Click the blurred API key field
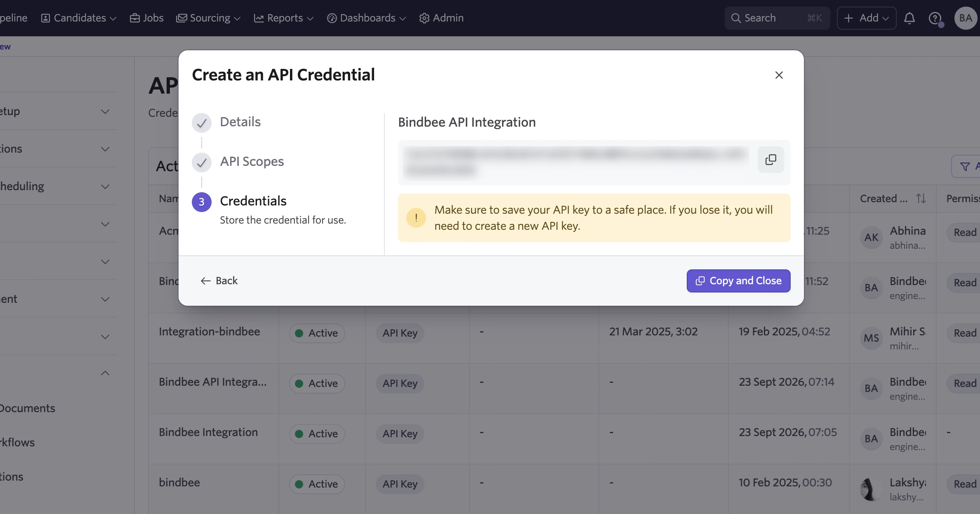Image resolution: width=980 pixels, height=514 pixels. pyautogui.click(x=577, y=162)
